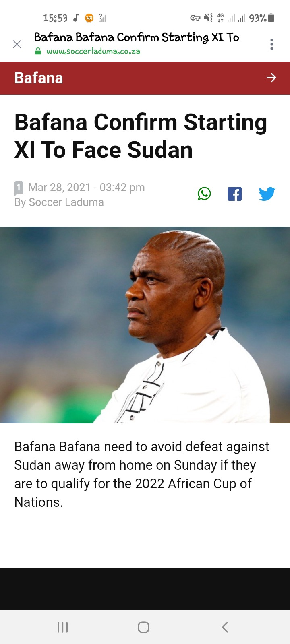This screenshot has width=290, height=644.
Task: Open comments bubble showing 1
Action: pyautogui.click(x=19, y=188)
